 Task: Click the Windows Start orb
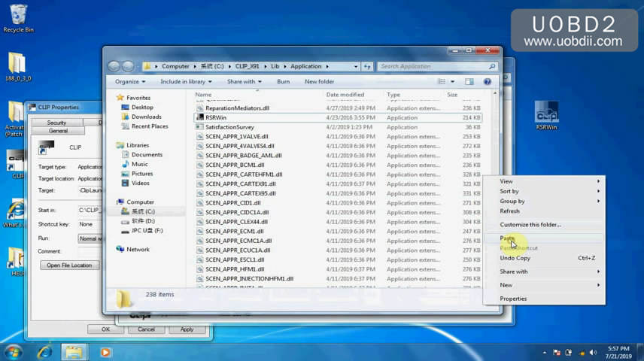(13, 351)
